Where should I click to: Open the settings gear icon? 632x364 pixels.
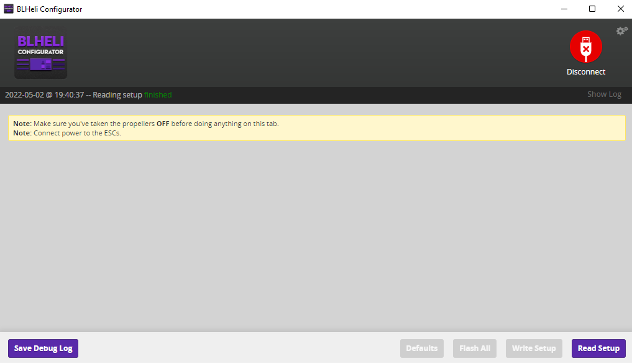[622, 31]
